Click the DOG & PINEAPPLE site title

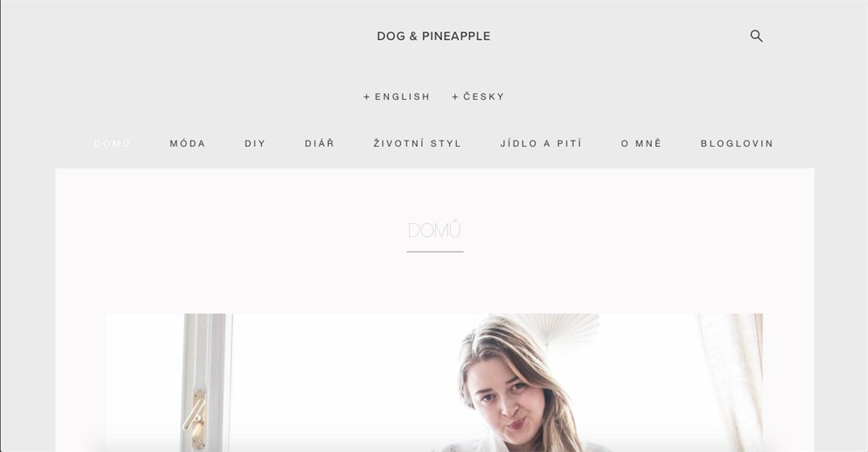coord(433,36)
